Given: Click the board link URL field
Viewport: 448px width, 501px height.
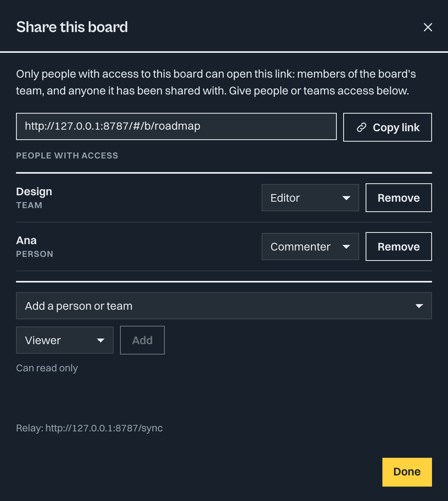Looking at the screenshot, I should pyautogui.click(x=176, y=126).
